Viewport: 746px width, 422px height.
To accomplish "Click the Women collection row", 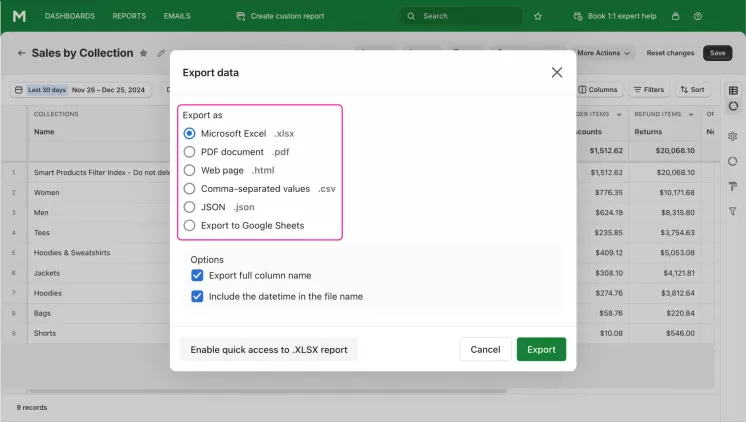I will (x=47, y=193).
